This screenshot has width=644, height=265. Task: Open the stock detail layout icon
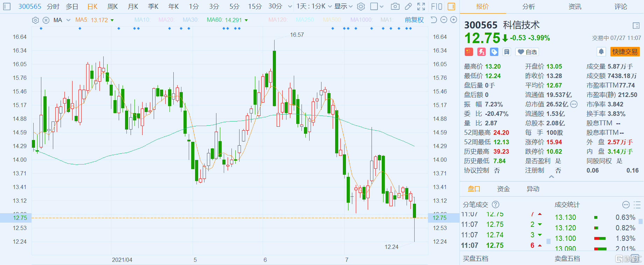(x=636, y=25)
